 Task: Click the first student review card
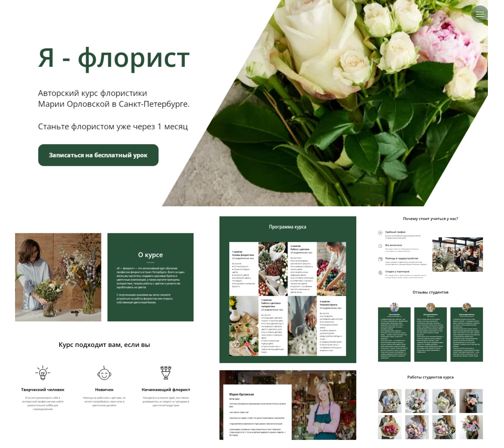point(394,334)
